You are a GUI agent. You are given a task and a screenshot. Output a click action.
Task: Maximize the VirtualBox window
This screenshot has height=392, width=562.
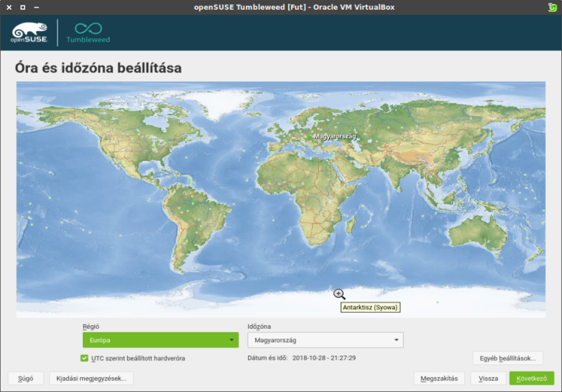pos(23,7)
